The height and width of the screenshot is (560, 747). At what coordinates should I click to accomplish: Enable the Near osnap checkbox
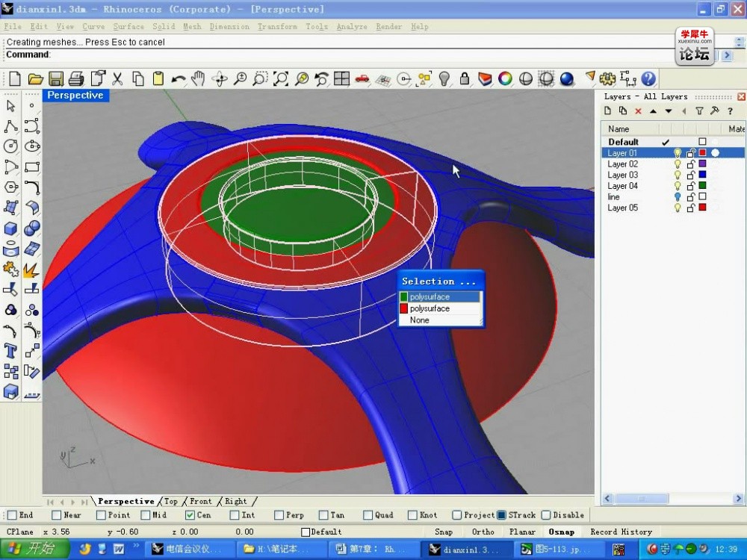57,514
